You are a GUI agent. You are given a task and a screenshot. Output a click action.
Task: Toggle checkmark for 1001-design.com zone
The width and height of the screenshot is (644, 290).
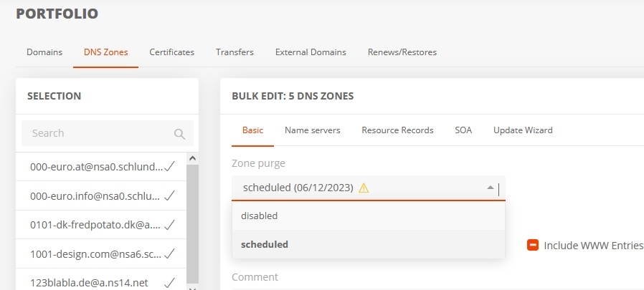click(x=169, y=254)
